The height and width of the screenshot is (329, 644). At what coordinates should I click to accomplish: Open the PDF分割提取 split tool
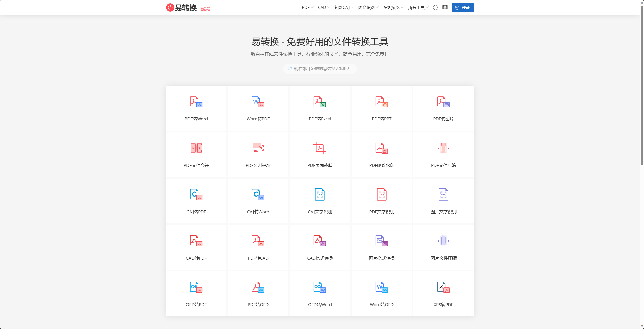(258, 155)
